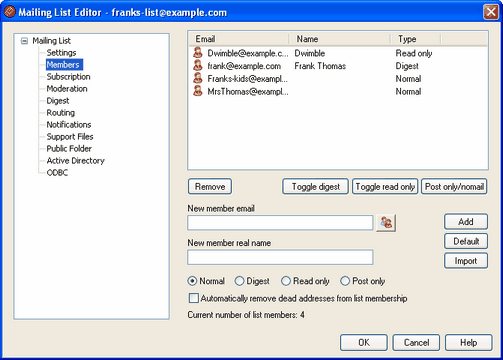Close the Mailing List Editor window

tap(491, 12)
